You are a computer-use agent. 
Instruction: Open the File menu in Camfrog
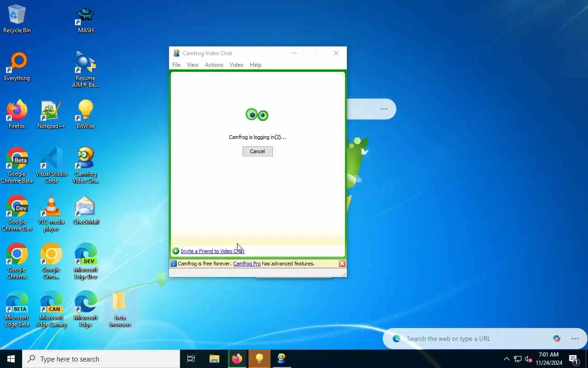pyautogui.click(x=176, y=65)
